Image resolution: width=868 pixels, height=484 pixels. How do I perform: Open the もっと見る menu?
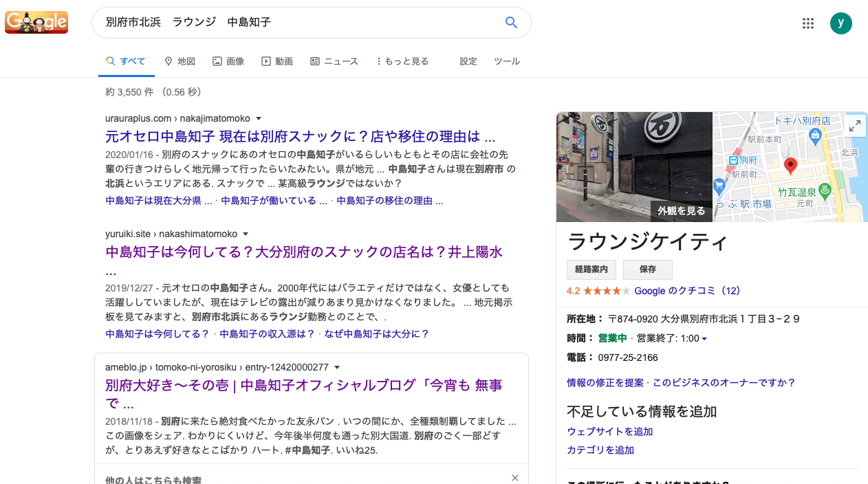pyautogui.click(x=402, y=61)
